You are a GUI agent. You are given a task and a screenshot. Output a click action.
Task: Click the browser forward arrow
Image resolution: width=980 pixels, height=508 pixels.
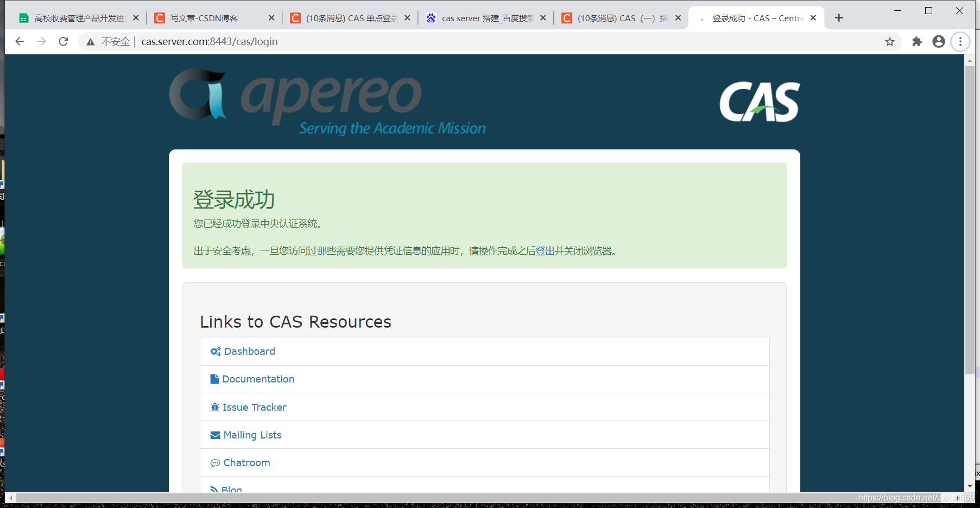[42, 41]
